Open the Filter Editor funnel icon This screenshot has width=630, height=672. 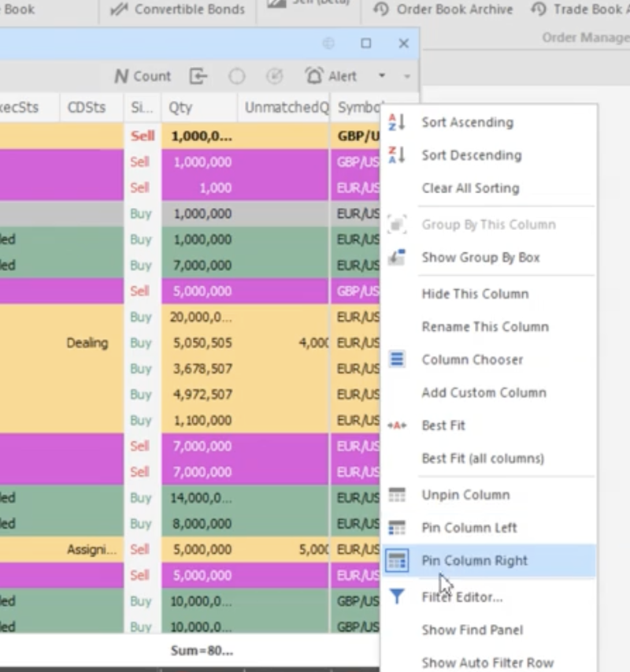point(398,596)
